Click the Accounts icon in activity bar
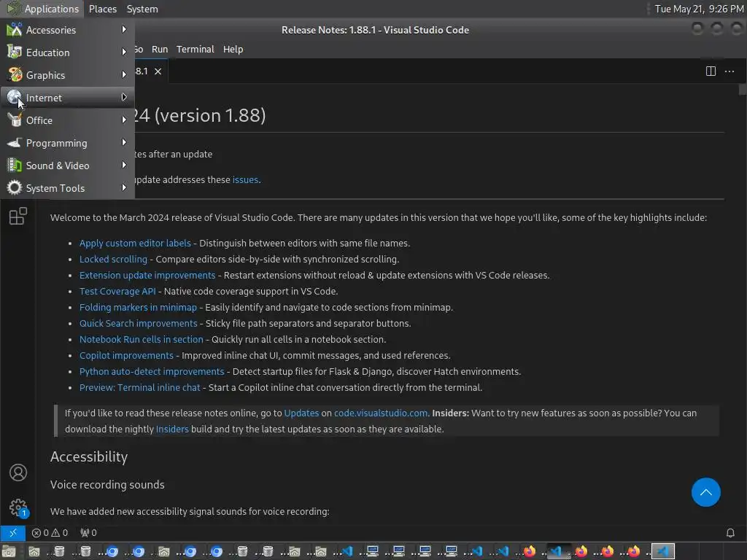 (18, 472)
